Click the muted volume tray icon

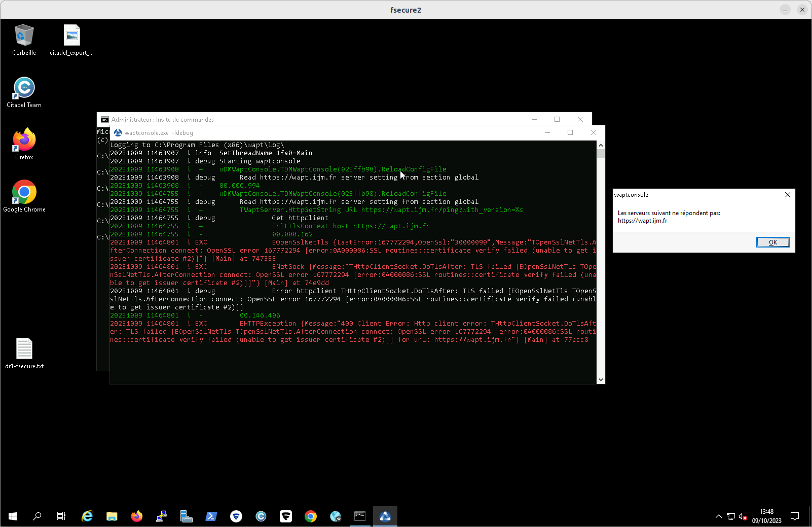(743, 516)
